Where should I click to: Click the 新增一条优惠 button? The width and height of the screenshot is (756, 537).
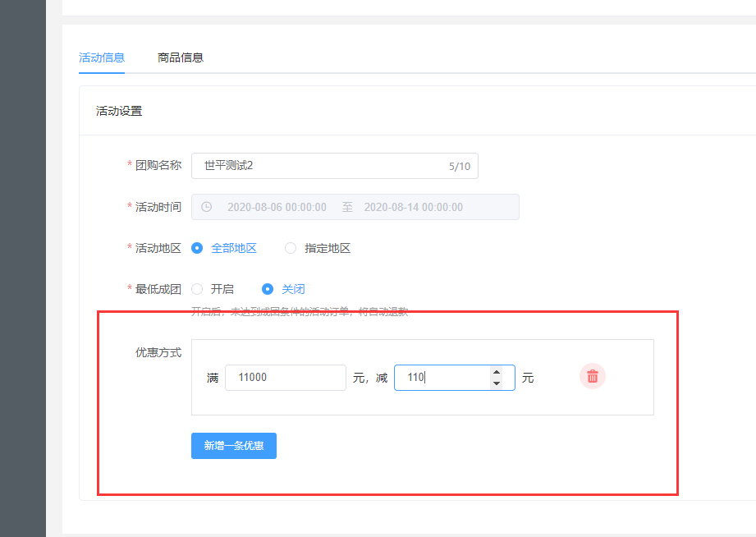(234, 446)
